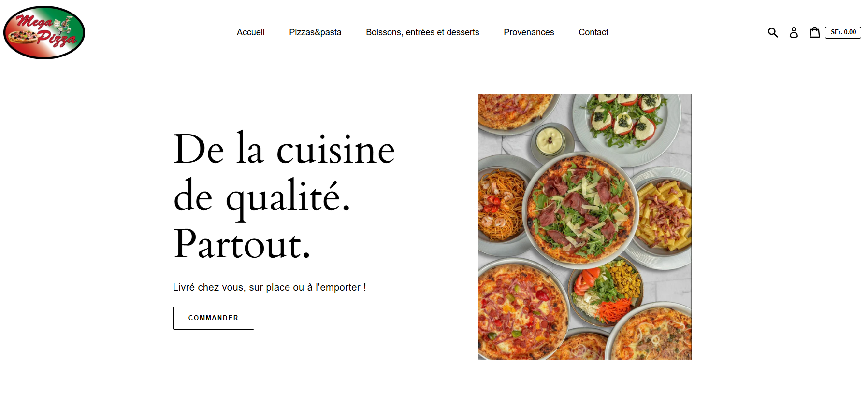Go to the Accueil menu item
This screenshot has height=405, width=868.
tap(251, 32)
